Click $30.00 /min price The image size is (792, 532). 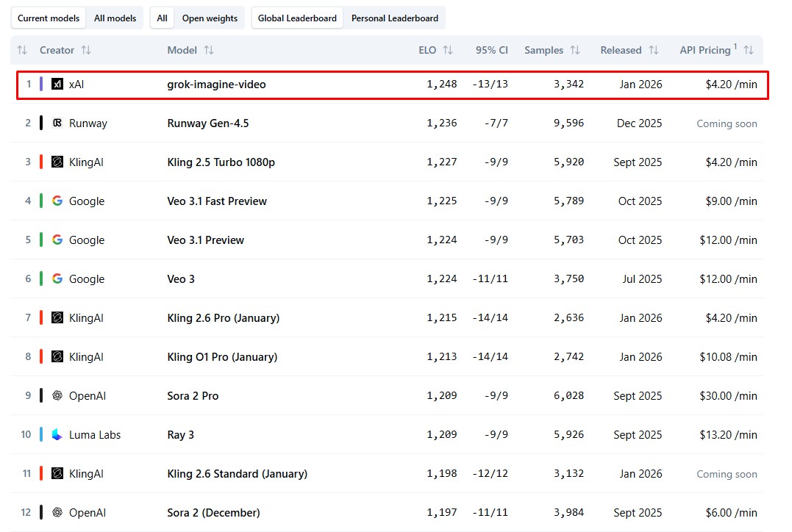click(x=728, y=396)
